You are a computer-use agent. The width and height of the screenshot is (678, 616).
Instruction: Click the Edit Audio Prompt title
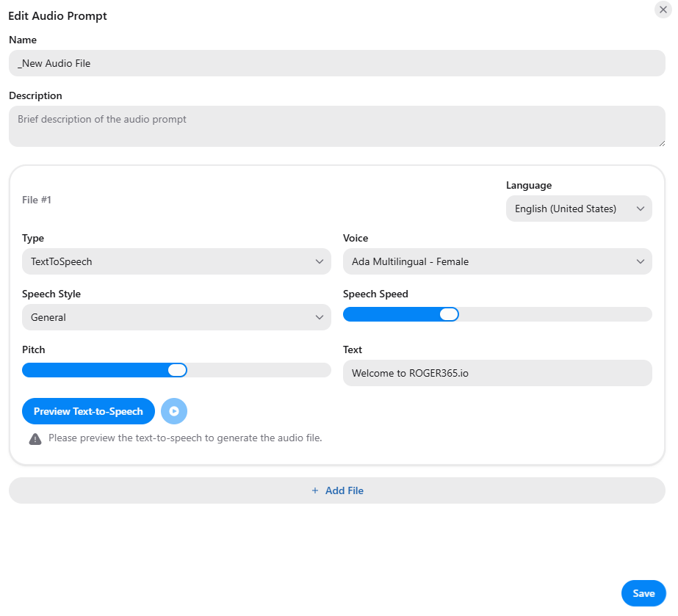(57, 16)
